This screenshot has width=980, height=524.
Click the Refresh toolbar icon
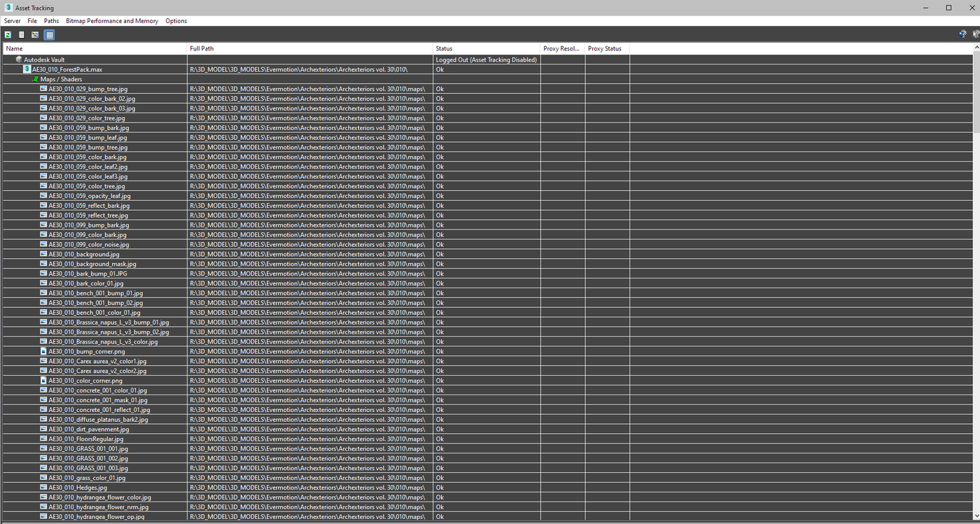coord(8,34)
